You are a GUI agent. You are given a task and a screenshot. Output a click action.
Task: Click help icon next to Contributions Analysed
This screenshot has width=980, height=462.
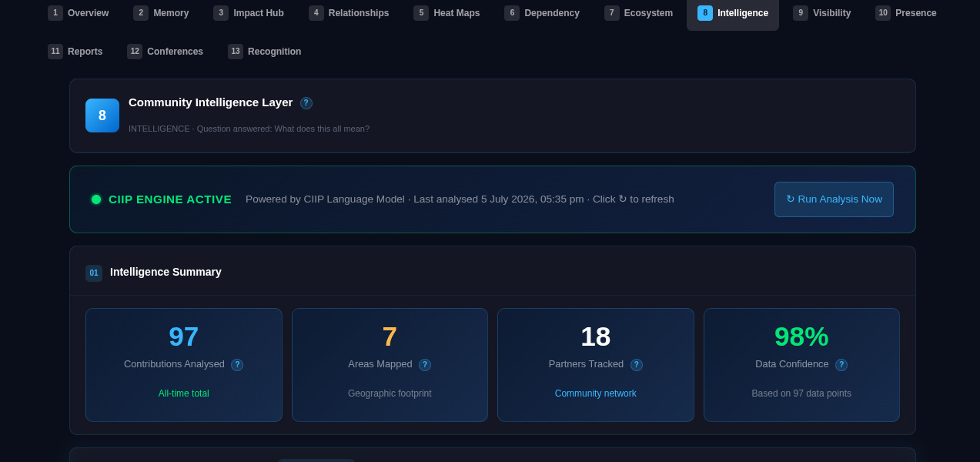237,365
